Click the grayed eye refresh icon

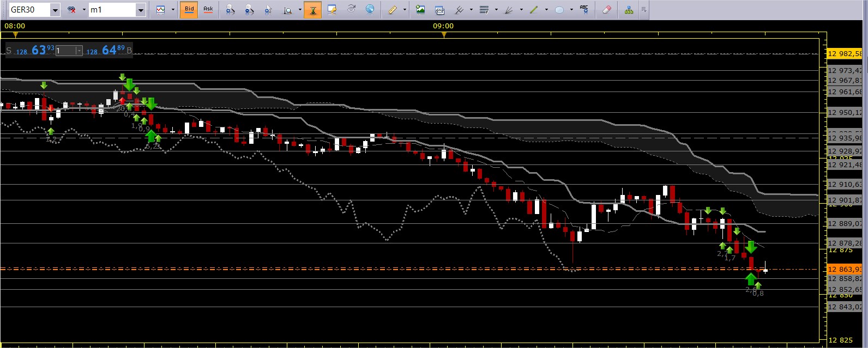coord(351,10)
